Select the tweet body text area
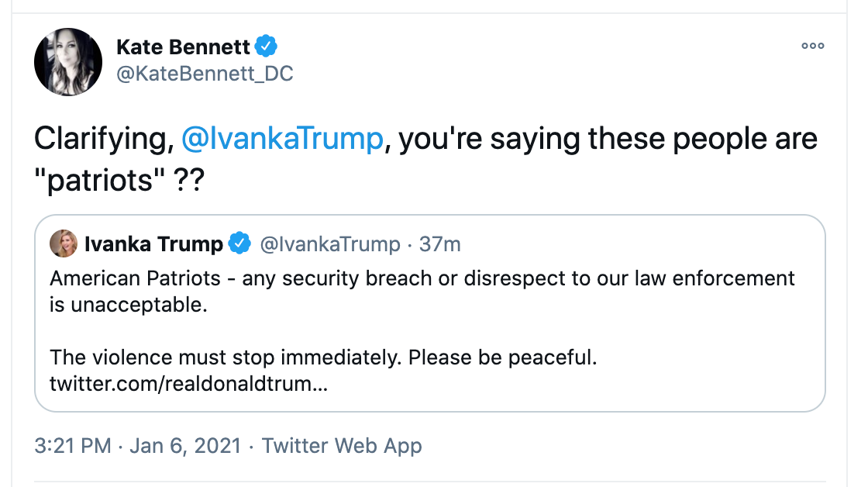Image resolution: width=868 pixels, height=487 pixels. [x=425, y=155]
